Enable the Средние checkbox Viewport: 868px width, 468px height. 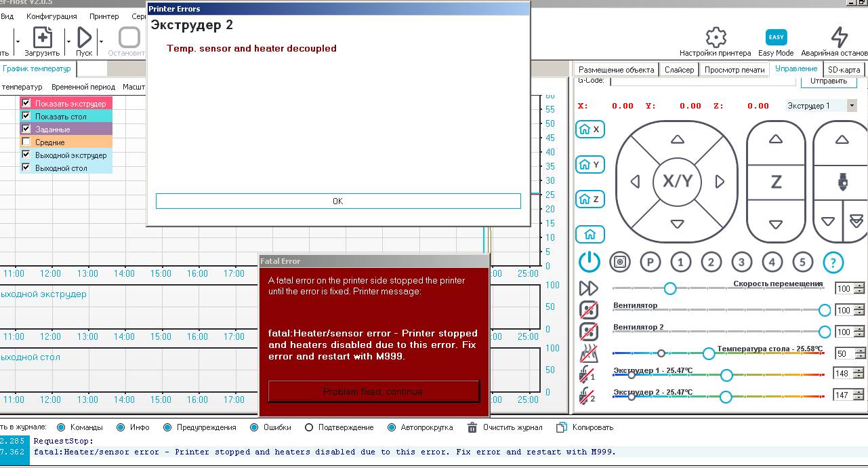[x=26, y=142]
